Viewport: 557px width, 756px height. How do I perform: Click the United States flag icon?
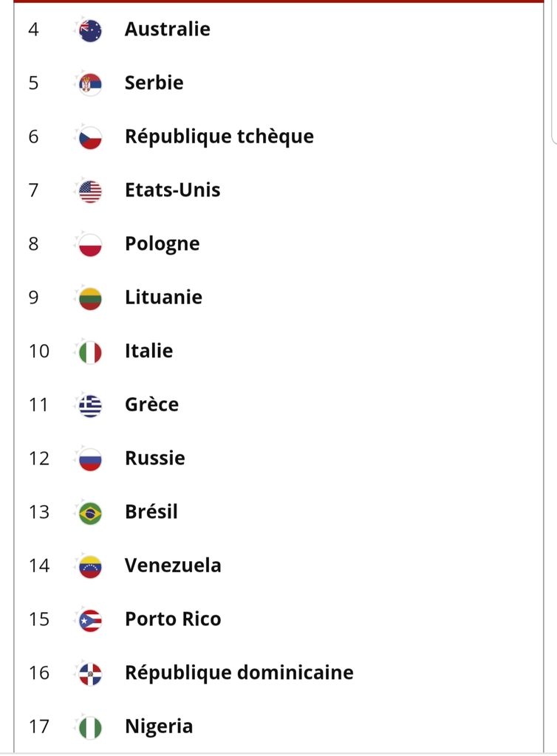pos(90,191)
